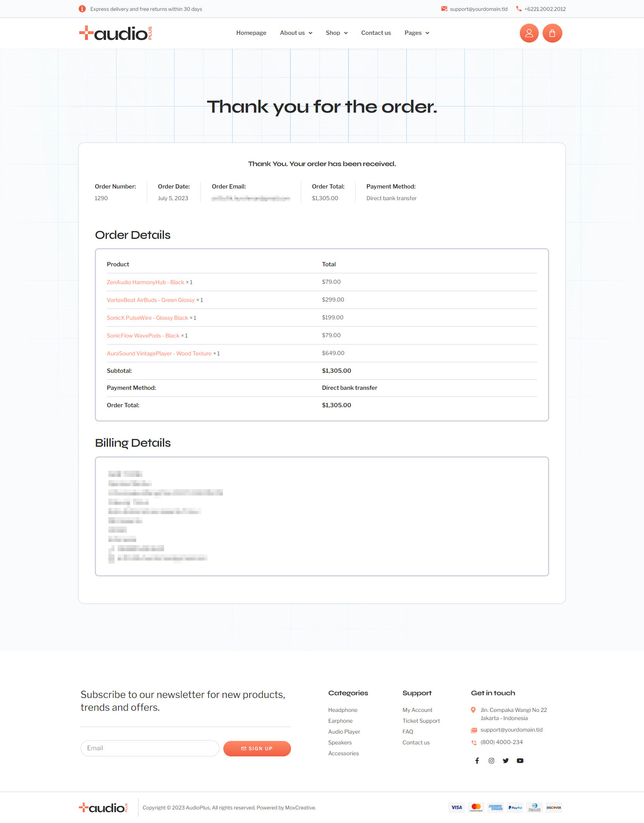Click the location pin icon in Get in touch
The width and height of the screenshot is (644, 823).
473,710
